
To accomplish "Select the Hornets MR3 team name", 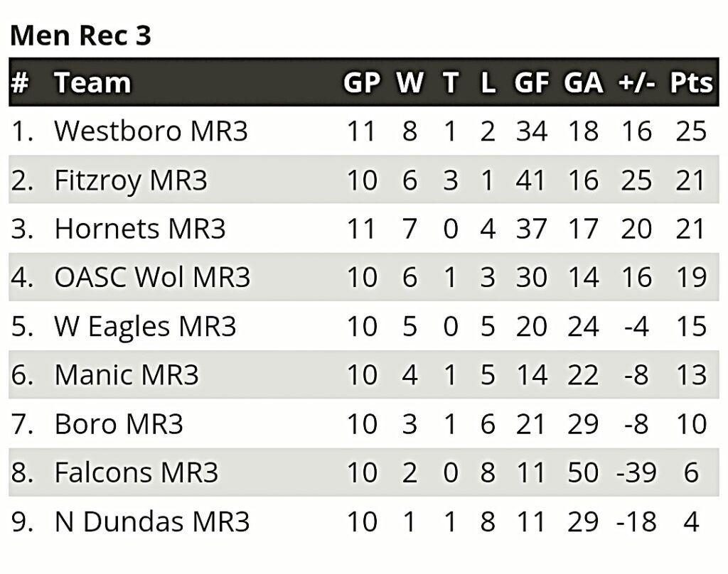I will coord(140,229).
